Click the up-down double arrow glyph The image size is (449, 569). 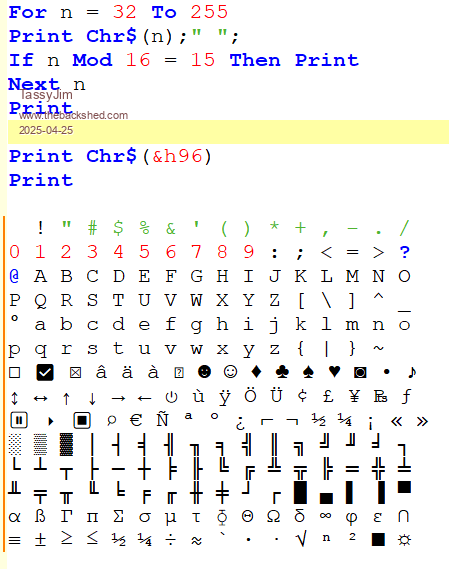click(x=15, y=398)
